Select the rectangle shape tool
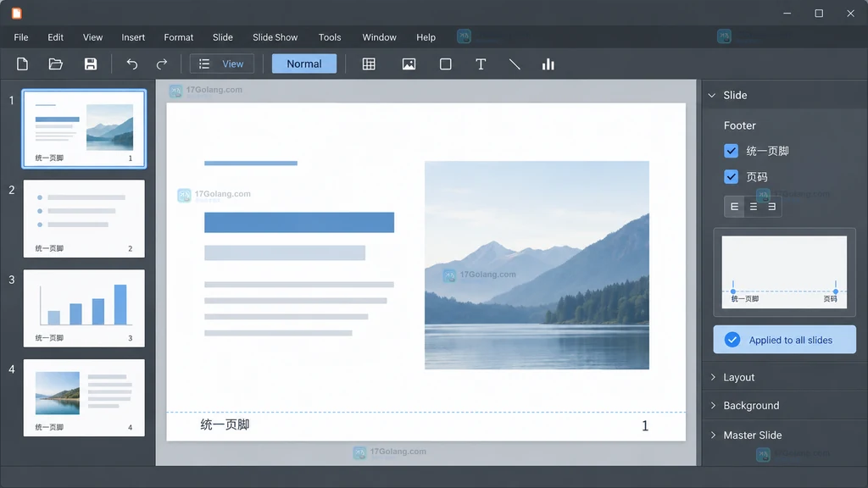This screenshot has width=868, height=488. (x=445, y=64)
